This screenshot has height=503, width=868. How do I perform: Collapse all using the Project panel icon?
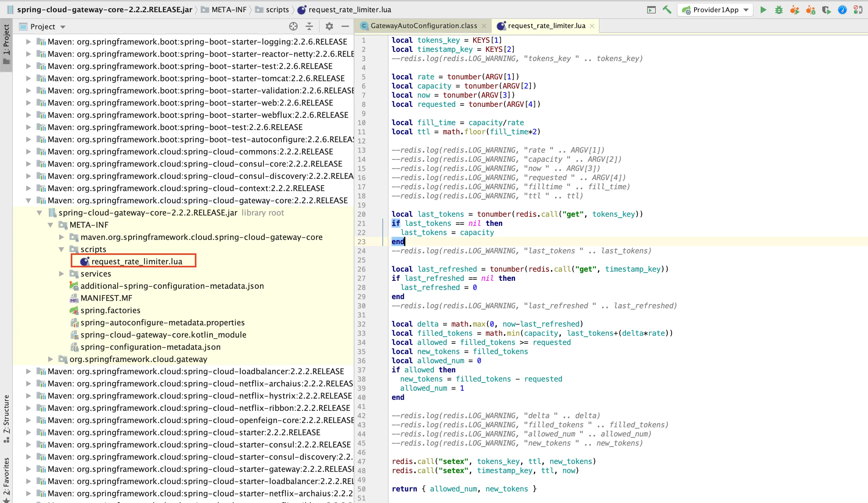[x=309, y=26]
